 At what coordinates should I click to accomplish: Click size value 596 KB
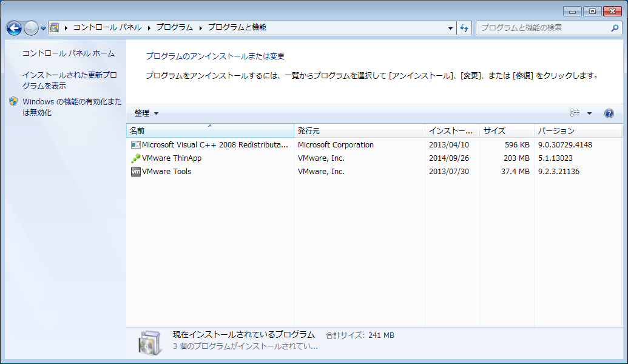point(517,145)
